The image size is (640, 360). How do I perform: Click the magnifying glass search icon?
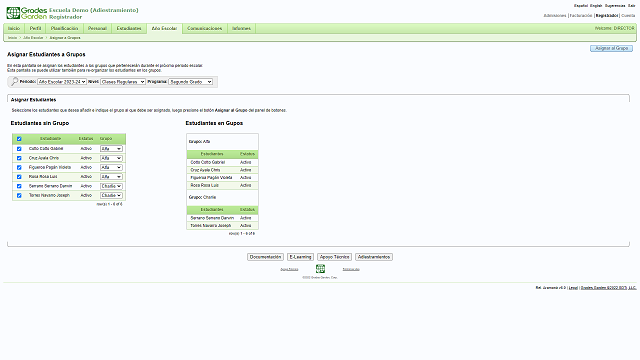tap(14, 82)
